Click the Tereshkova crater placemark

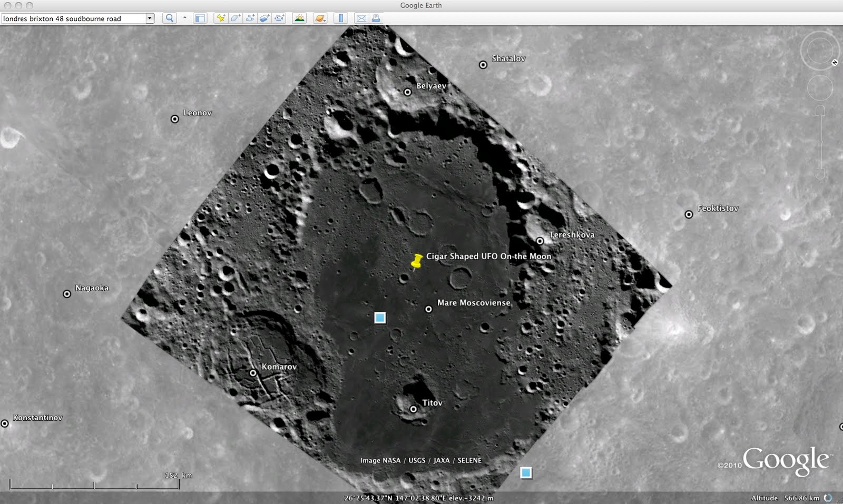[540, 241]
